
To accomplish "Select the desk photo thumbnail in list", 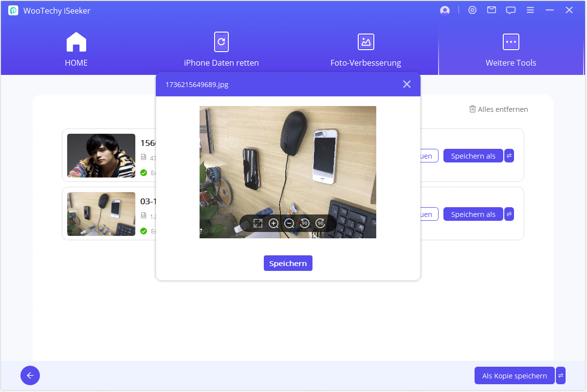I will tap(101, 214).
